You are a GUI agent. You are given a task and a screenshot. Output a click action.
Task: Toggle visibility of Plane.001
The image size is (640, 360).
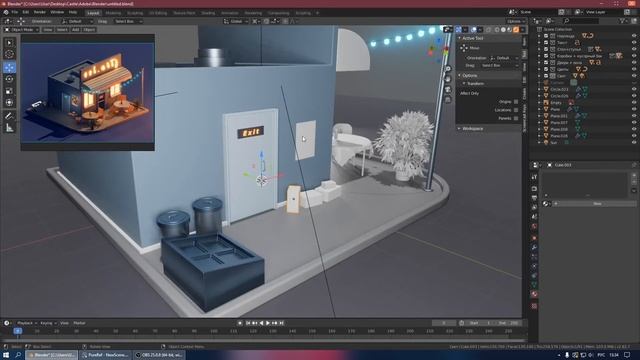(634, 116)
